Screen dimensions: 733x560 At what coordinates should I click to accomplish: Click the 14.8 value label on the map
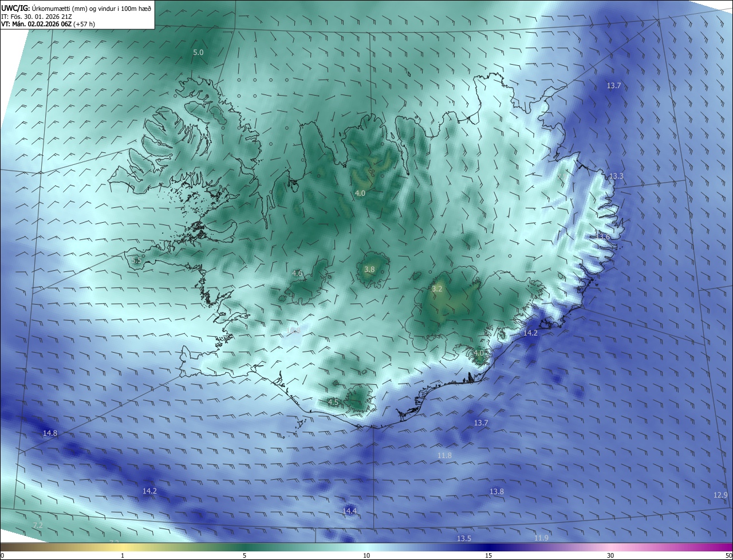click(50, 433)
